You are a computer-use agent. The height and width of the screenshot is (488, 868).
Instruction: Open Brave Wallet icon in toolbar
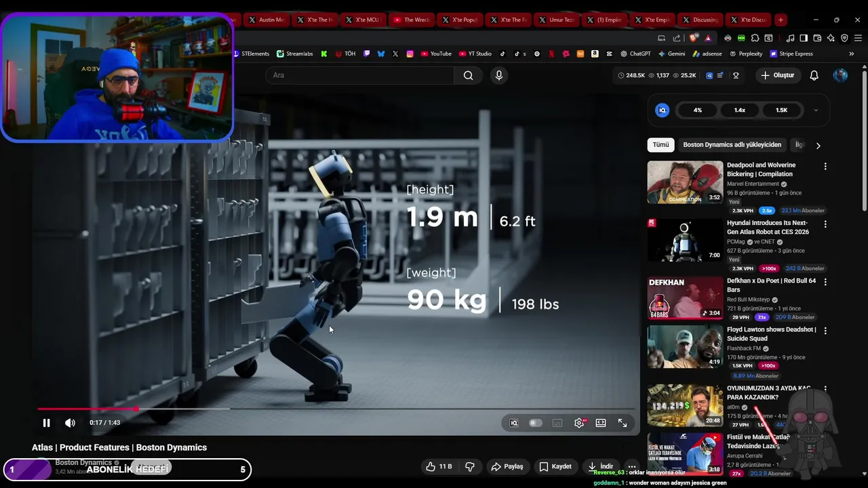pos(817,38)
